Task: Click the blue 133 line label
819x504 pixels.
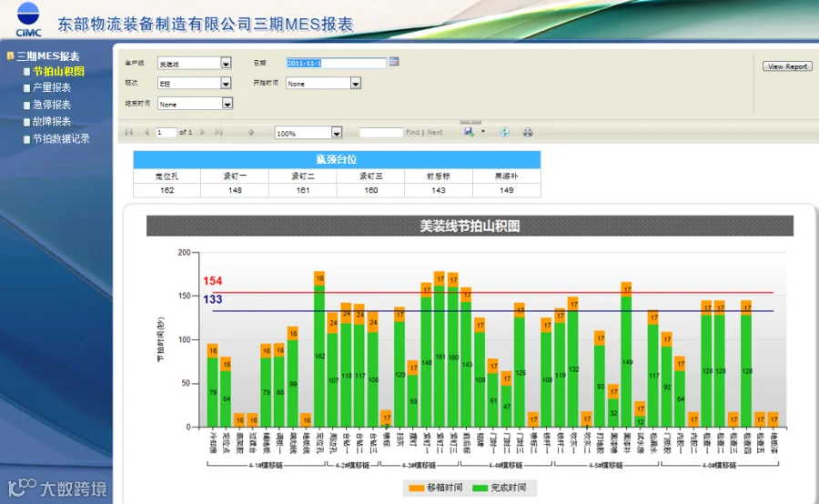Action: coord(213,299)
